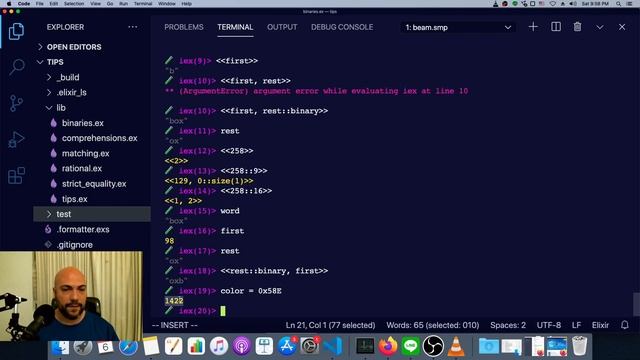This screenshot has width=640, height=360.
Task: Open rational.ex file
Action: coord(82,168)
